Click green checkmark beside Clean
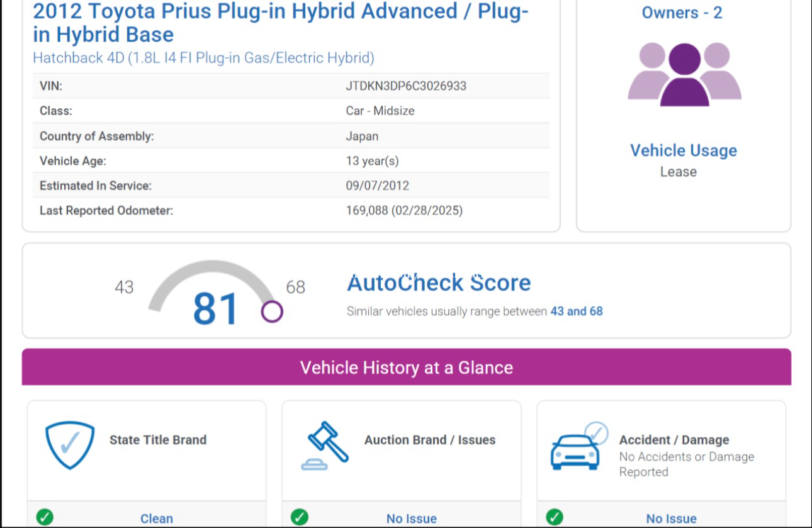The width and height of the screenshot is (812, 528). coord(45,517)
